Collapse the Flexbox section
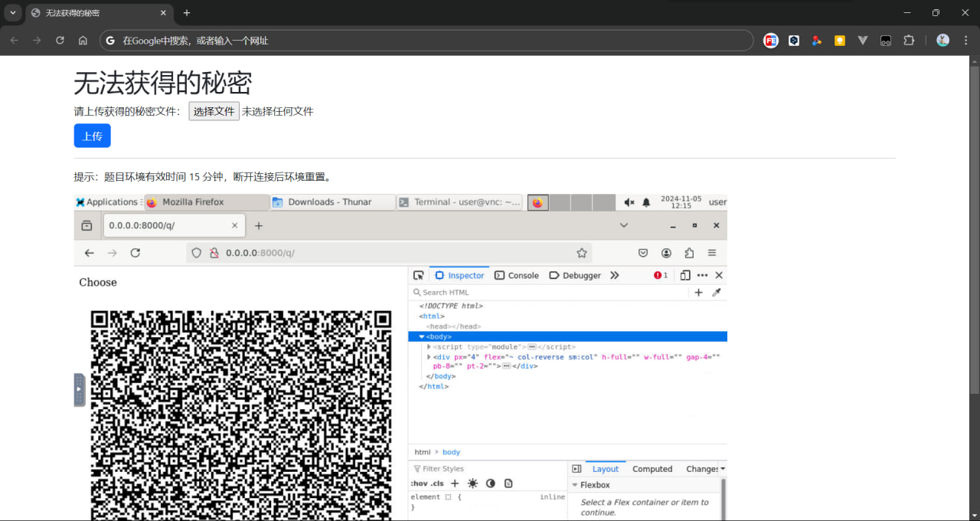The width and height of the screenshot is (980, 521). [575, 485]
